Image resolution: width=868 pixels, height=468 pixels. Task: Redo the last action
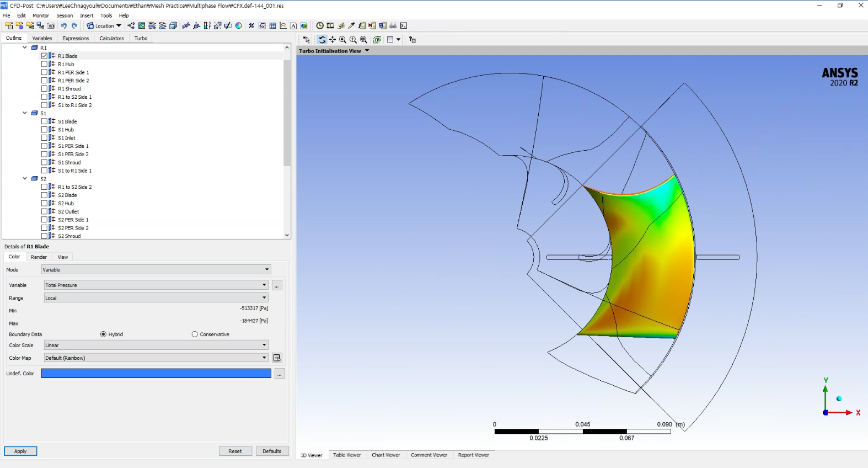coord(74,26)
